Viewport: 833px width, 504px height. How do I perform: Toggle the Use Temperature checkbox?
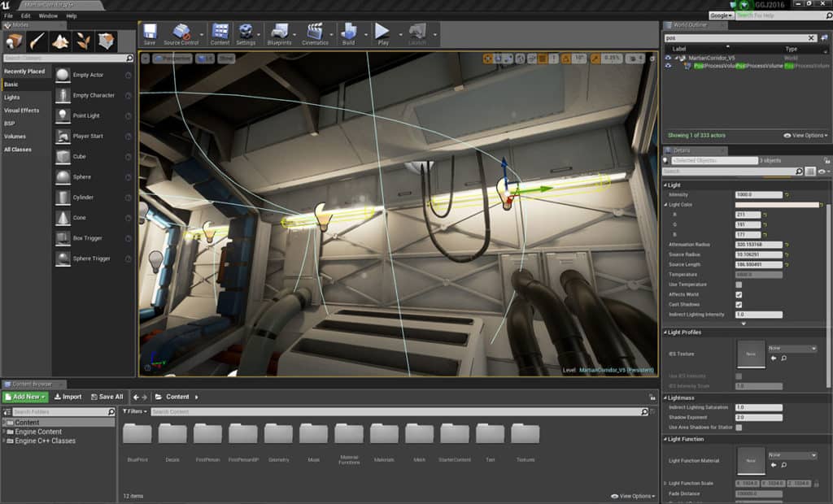(x=739, y=285)
